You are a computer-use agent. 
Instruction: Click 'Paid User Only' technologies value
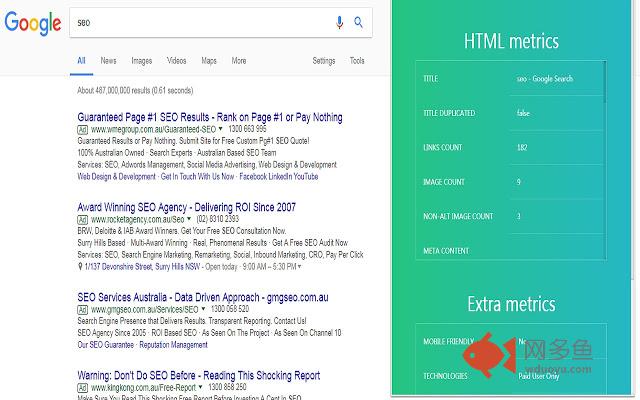tap(538, 376)
